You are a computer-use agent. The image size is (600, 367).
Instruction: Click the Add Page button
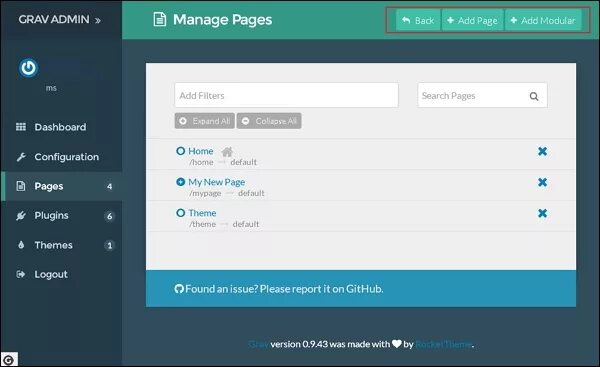473,20
